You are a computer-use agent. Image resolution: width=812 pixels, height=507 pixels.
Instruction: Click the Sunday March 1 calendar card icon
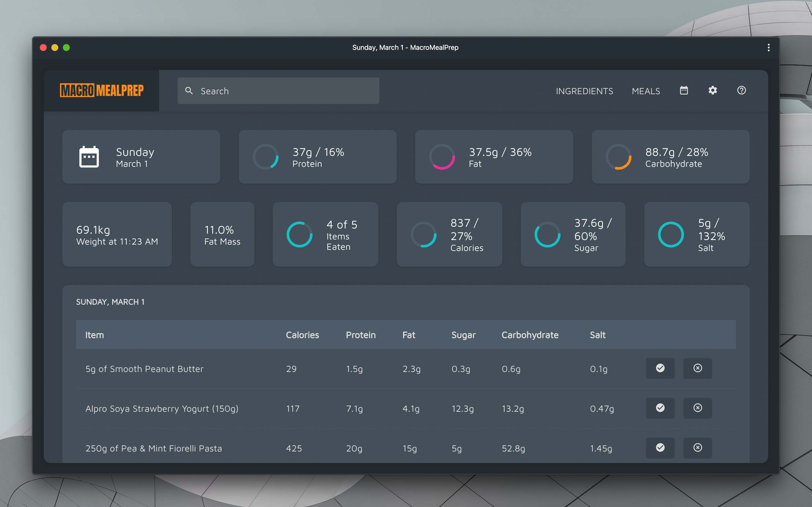coord(89,157)
